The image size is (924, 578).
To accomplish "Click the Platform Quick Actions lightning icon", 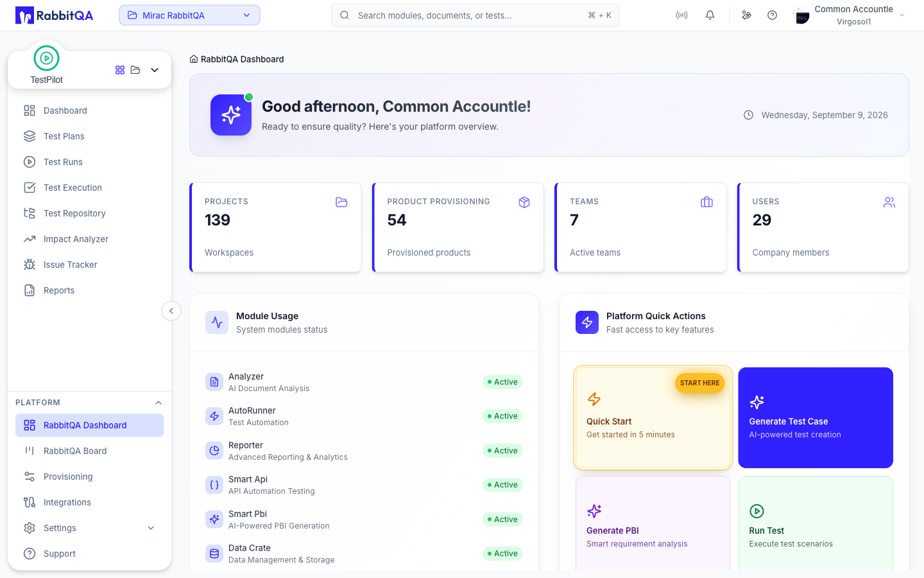I will pos(587,322).
